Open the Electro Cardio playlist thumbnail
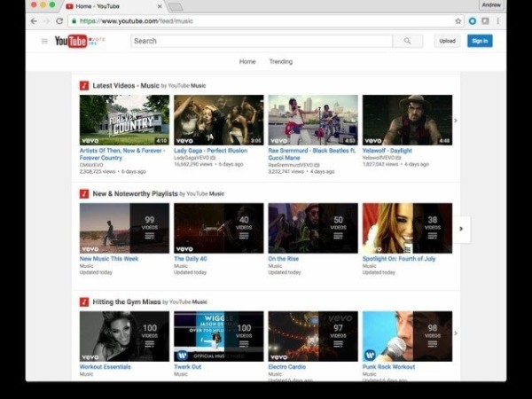This screenshot has height=399, width=532. click(313, 336)
